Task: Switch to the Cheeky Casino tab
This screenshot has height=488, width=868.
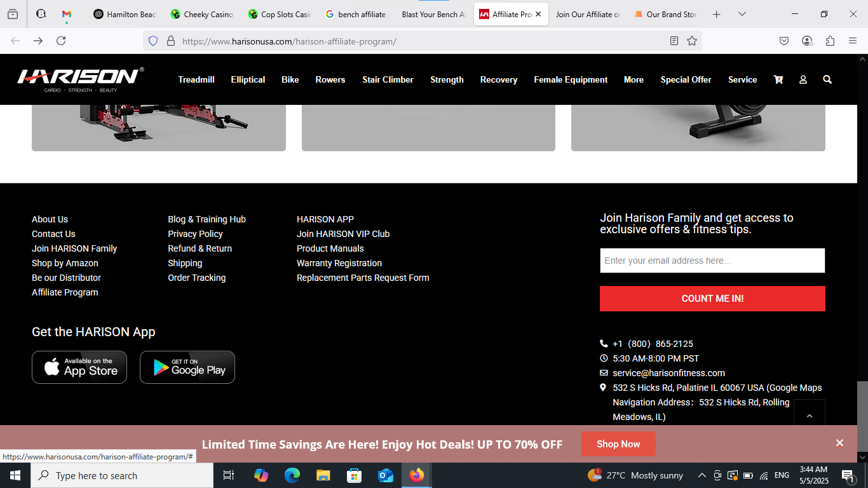Action: [x=201, y=14]
